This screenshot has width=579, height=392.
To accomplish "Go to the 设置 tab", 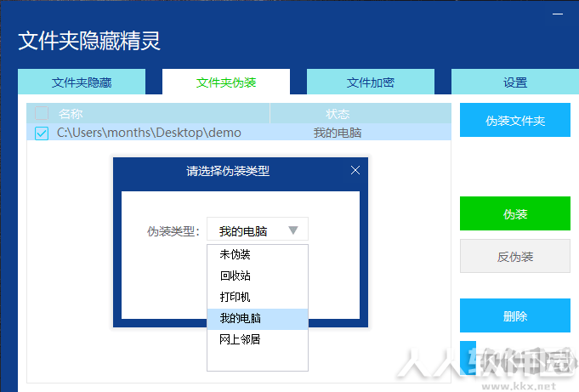I will pos(514,82).
